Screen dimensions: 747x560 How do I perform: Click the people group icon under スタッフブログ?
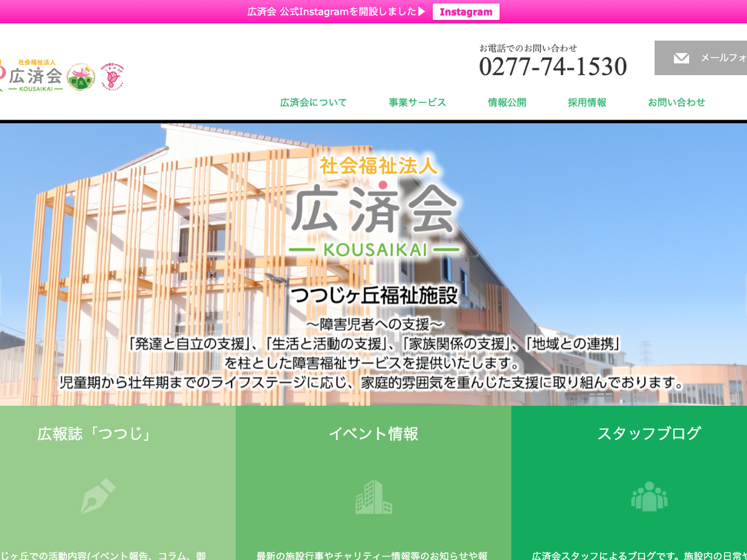pos(649,497)
